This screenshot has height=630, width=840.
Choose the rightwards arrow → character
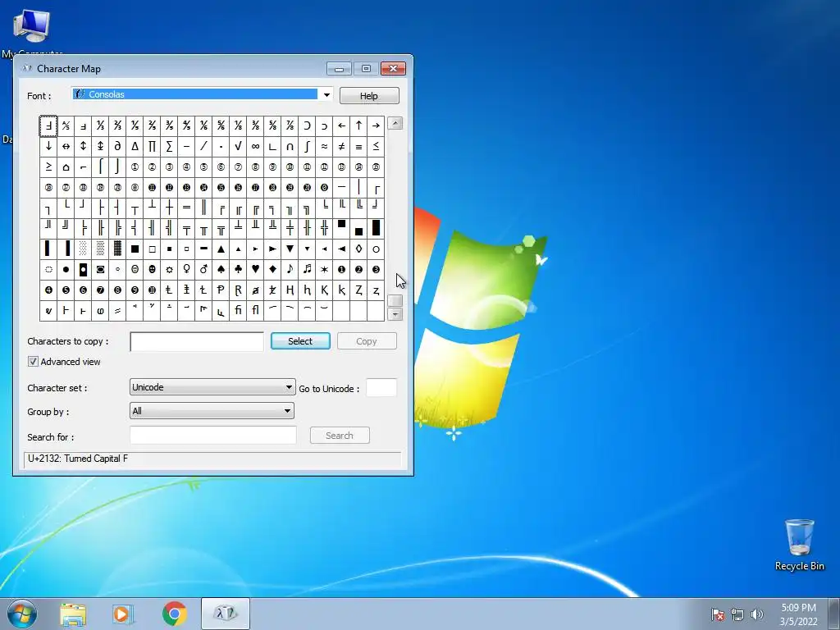376,126
